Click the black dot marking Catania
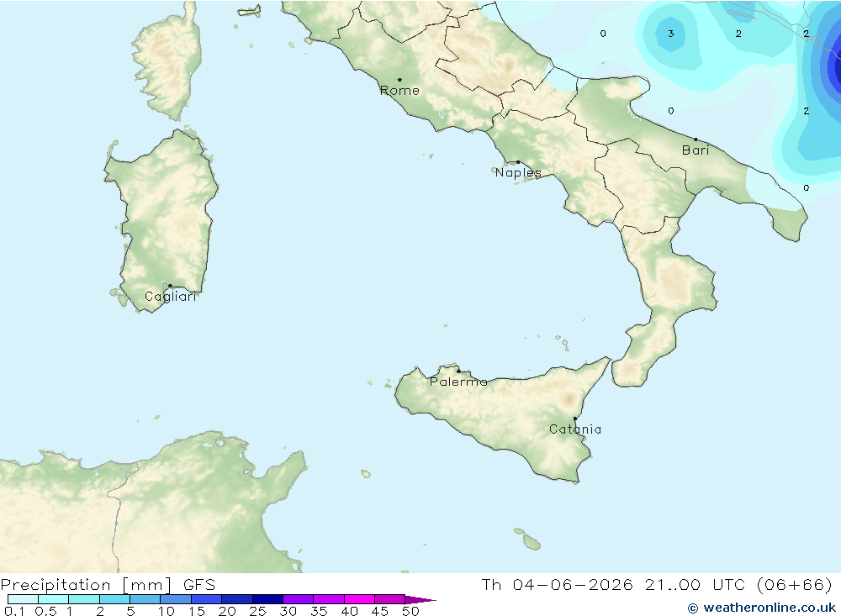This screenshot has width=841, height=616. [x=575, y=419]
